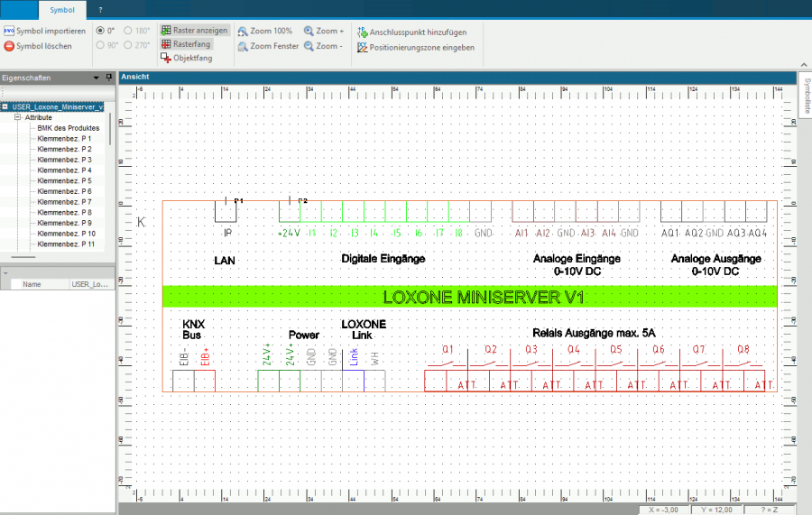Select Klemmenbez. P 2 tree item

click(64, 149)
